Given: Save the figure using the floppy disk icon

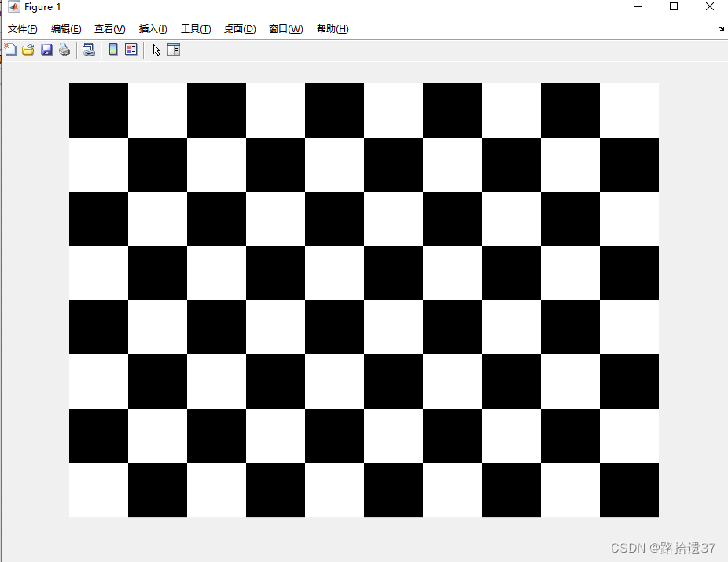Looking at the screenshot, I should point(46,50).
